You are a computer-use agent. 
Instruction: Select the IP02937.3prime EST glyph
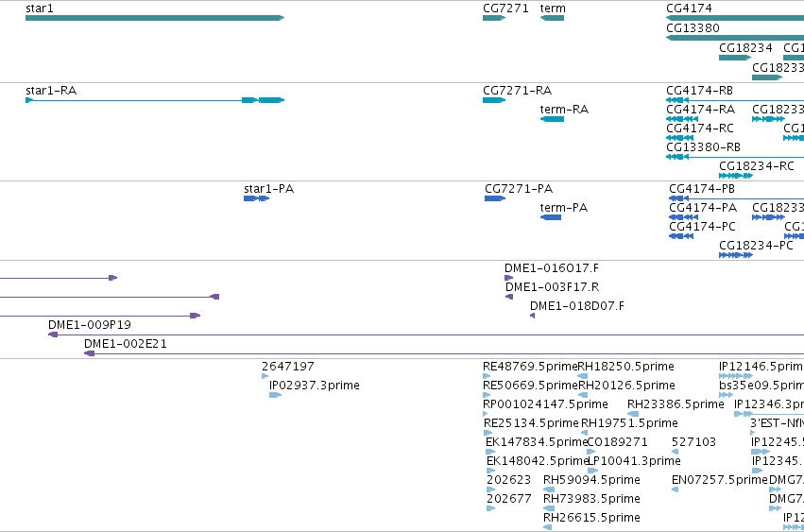(275, 395)
